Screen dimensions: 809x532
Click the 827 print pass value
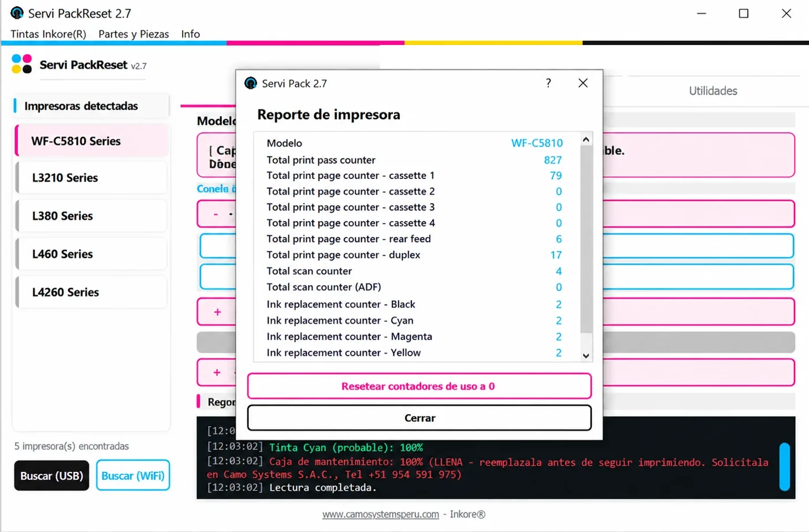click(553, 160)
